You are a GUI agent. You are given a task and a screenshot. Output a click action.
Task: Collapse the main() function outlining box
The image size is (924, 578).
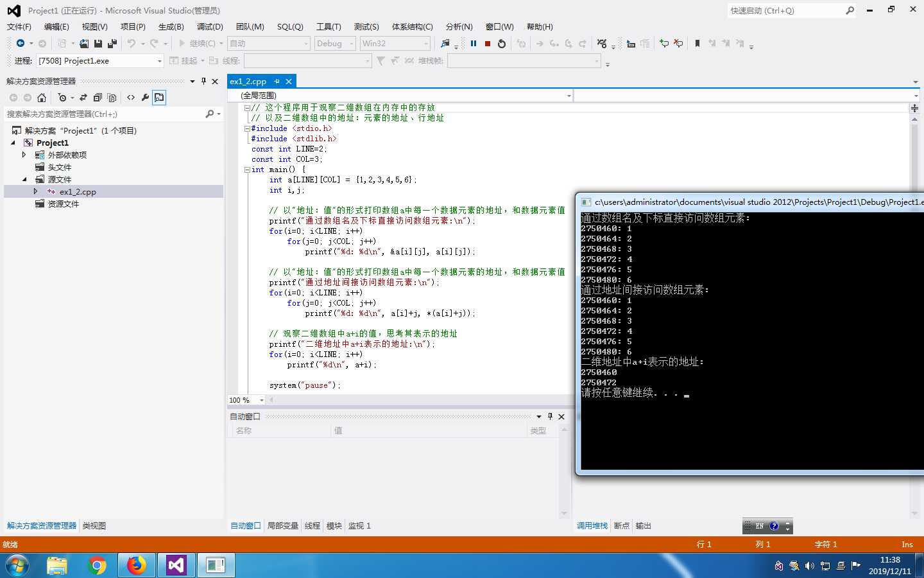coord(247,170)
